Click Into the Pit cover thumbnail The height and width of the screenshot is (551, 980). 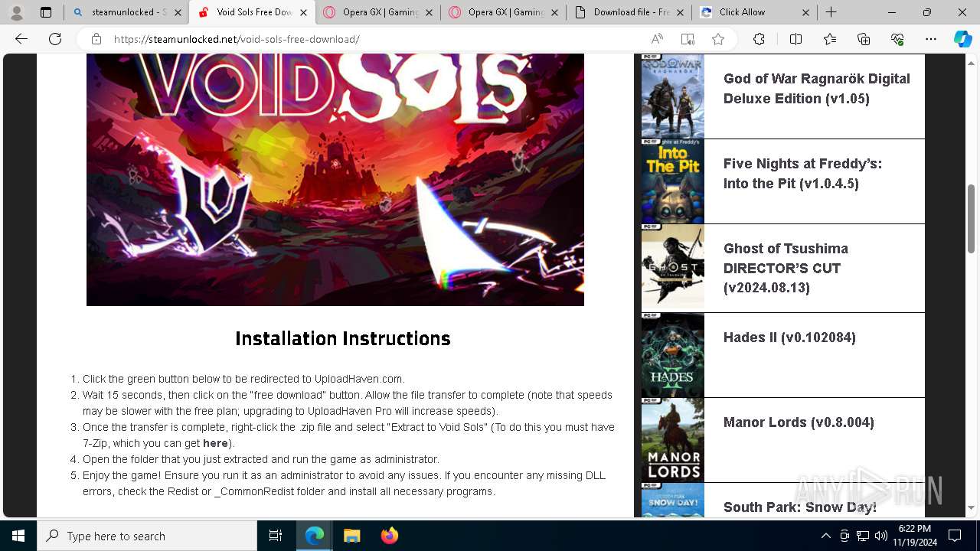tap(673, 181)
